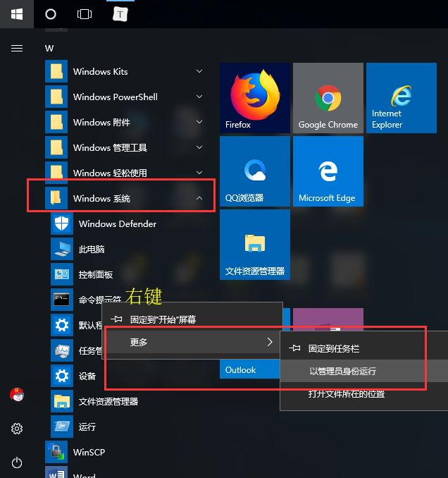Select the Windows PowerShell folder label
Screen dimensions: 448x478
click(116, 97)
